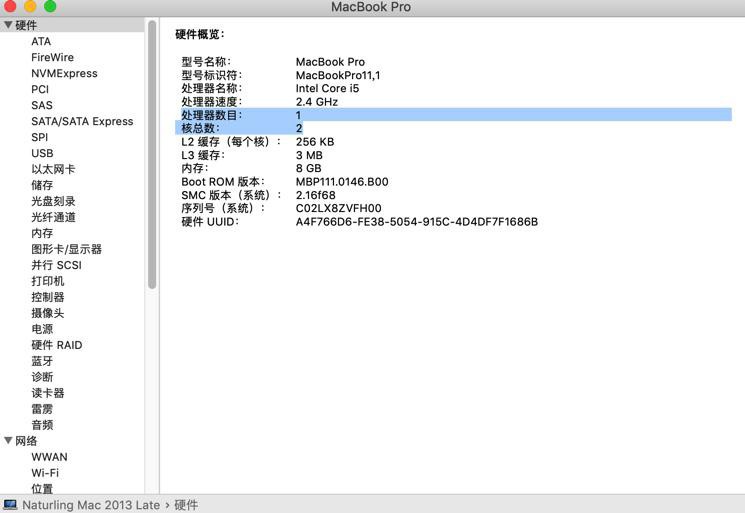
Task: Click the hardware UUID value
Action: tap(417, 221)
